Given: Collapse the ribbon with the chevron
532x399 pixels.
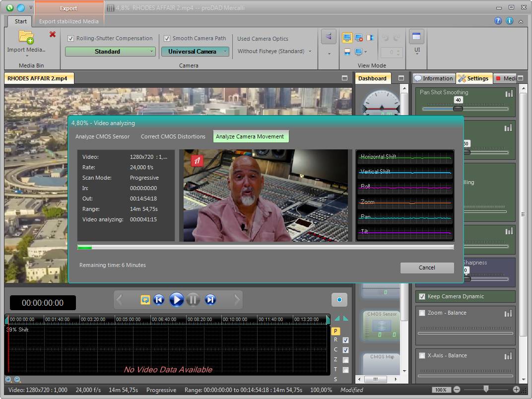Looking at the screenshot, I should point(521,21).
